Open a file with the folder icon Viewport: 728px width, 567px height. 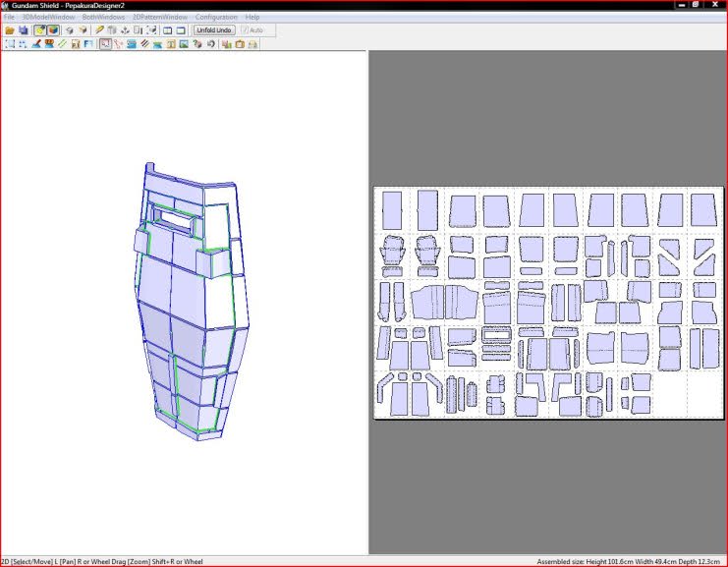[9, 30]
